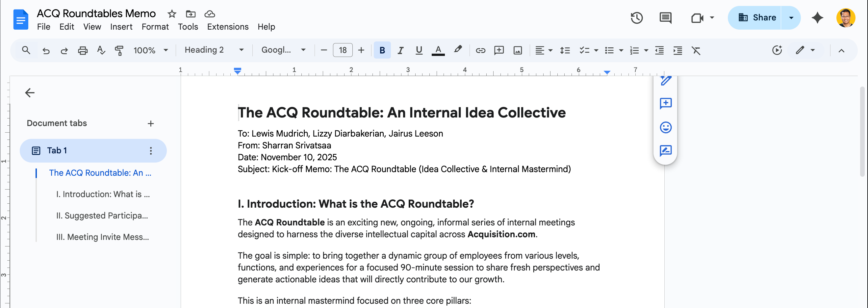Increase the font size
The height and width of the screenshot is (308, 868).
pos(361,50)
